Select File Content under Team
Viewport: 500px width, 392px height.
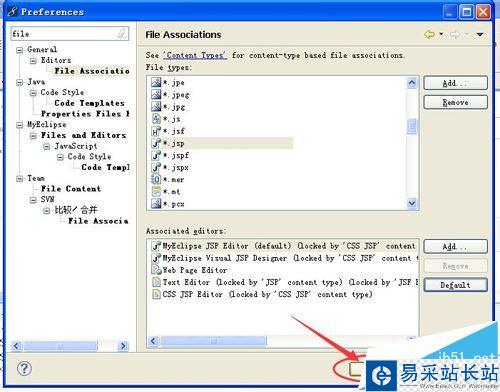(71, 189)
